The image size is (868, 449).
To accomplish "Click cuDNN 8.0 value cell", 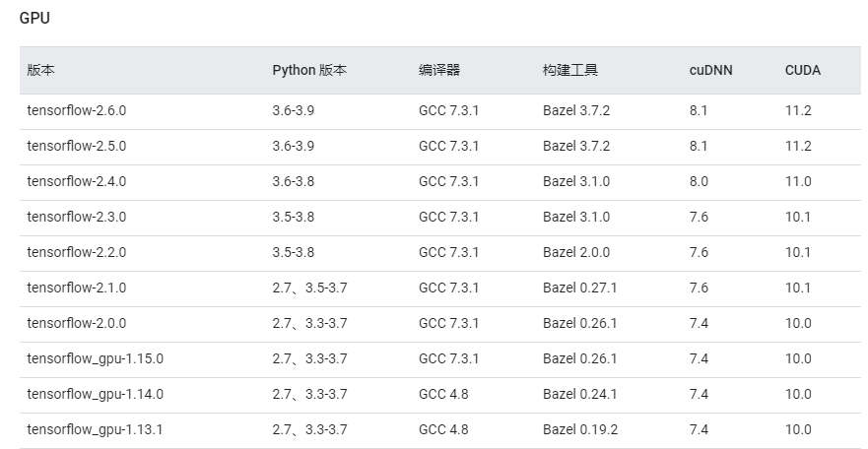I will point(699,181).
